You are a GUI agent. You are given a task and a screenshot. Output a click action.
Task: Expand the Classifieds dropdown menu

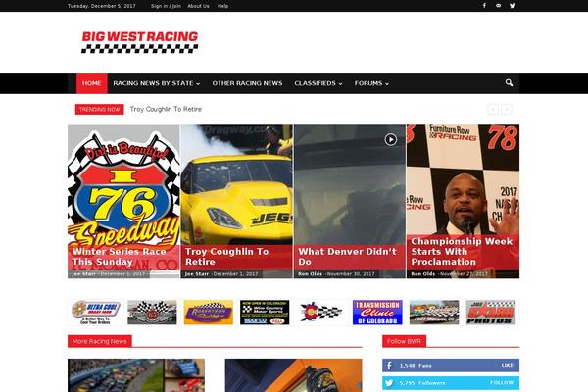[318, 83]
